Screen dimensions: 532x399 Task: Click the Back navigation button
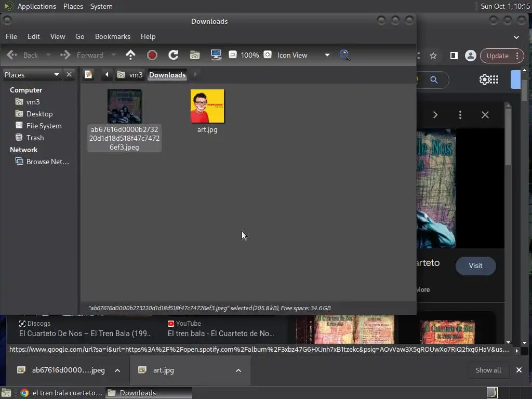(22, 55)
